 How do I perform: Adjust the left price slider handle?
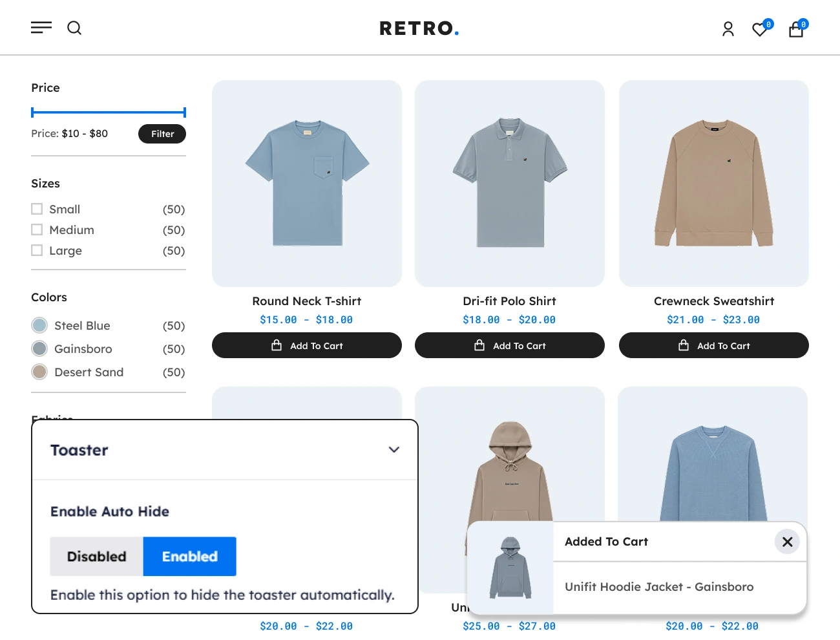[32, 112]
